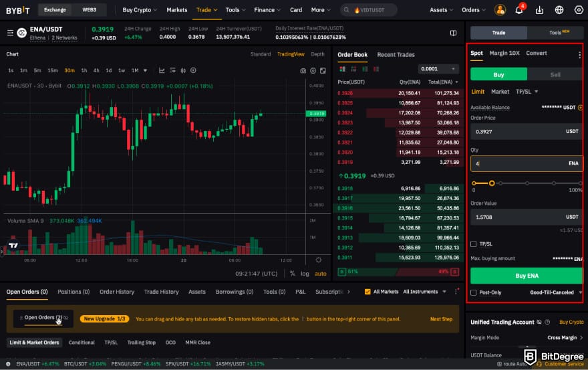Click the deposit icon beside Available Balance
This screenshot has height=370, width=588.
[x=581, y=108]
